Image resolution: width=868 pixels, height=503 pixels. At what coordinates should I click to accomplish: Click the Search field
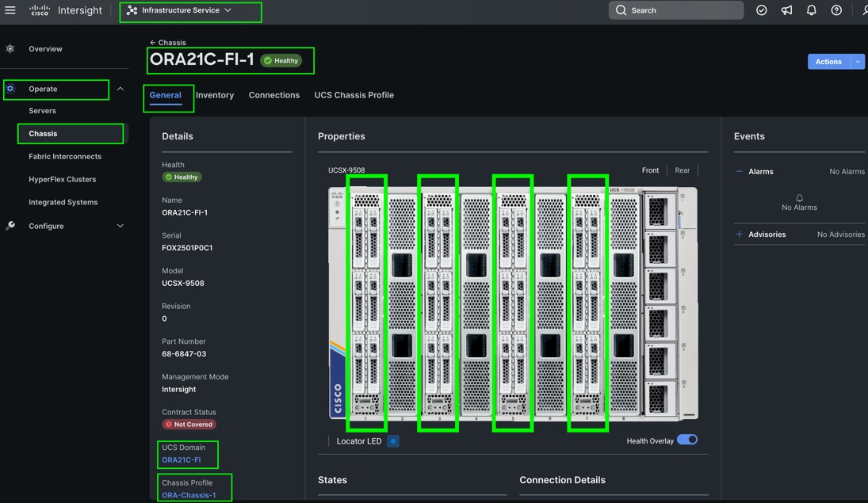coord(676,10)
